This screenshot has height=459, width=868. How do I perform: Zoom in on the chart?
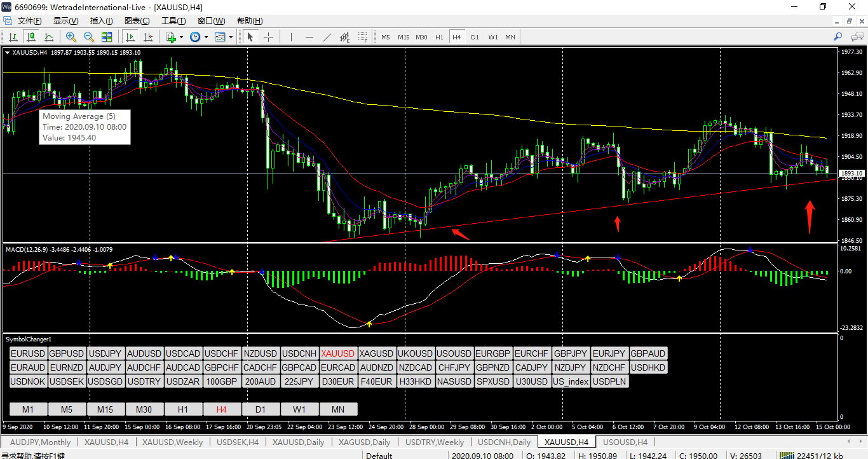click(71, 37)
